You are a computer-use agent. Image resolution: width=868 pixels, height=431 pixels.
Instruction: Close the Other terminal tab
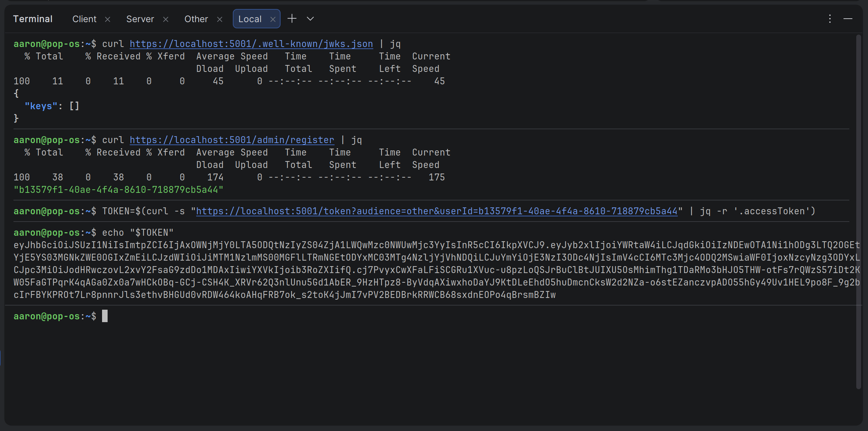[220, 19]
